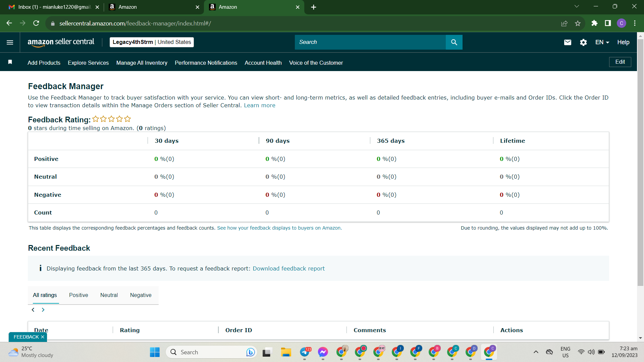Switch to Gmail Inbox browser tab
The width and height of the screenshot is (644, 362).
(54, 7)
